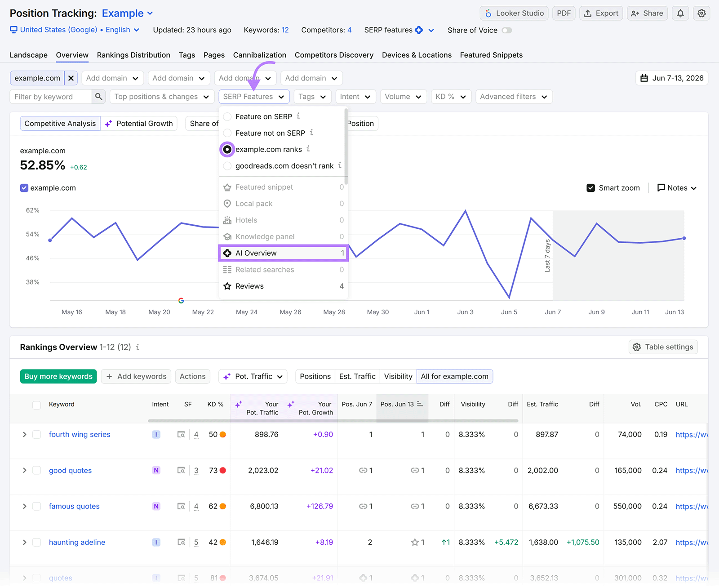Check select-all checkbox in Keyword header
This screenshot has width=719, height=588.
coord(37,405)
